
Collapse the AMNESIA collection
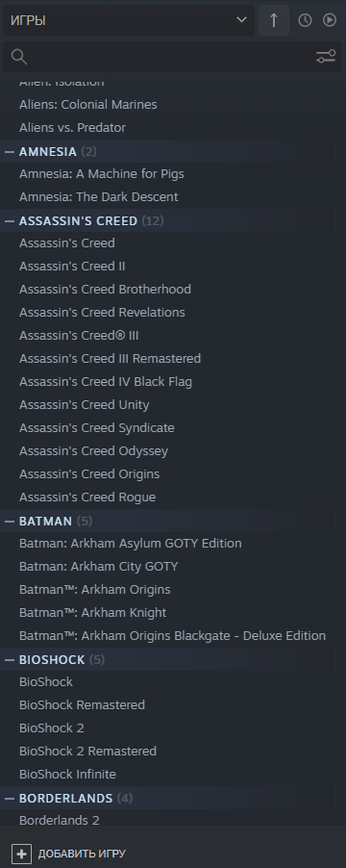[10, 151]
